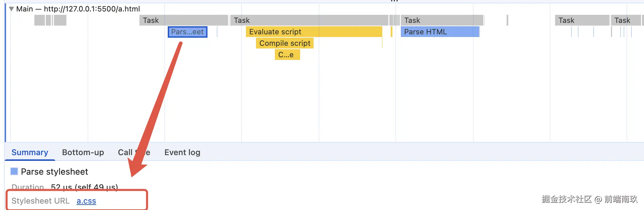Click the Task bar above Evaluate script

(x=309, y=21)
